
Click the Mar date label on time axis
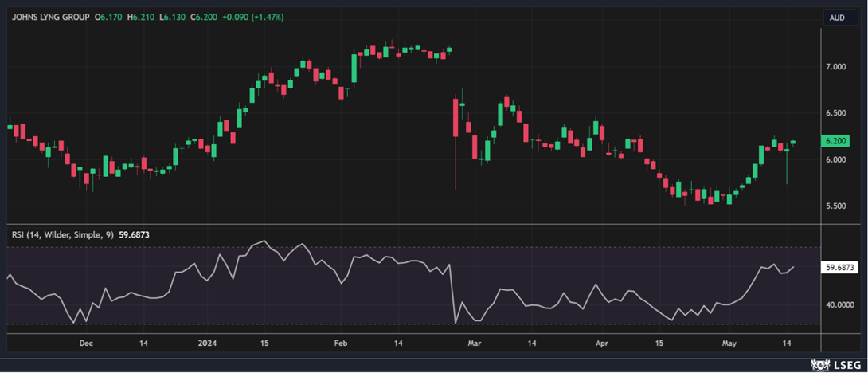coord(473,343)
